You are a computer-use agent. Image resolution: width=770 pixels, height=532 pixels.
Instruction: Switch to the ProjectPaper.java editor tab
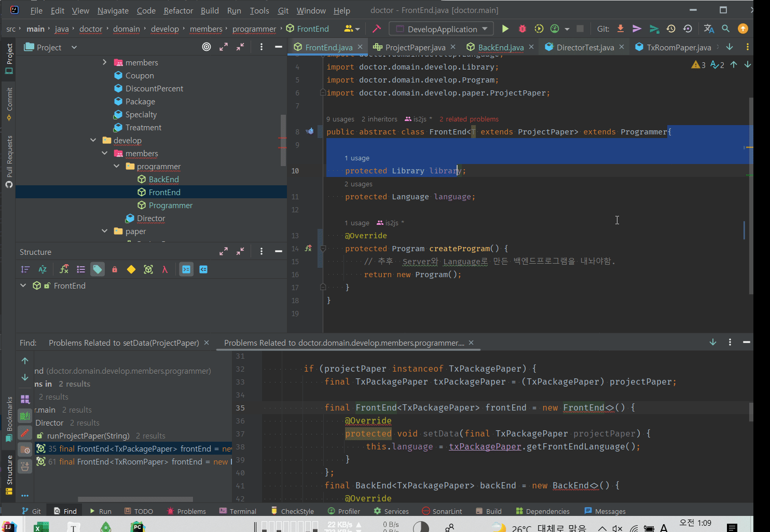[x=415, y=47]
